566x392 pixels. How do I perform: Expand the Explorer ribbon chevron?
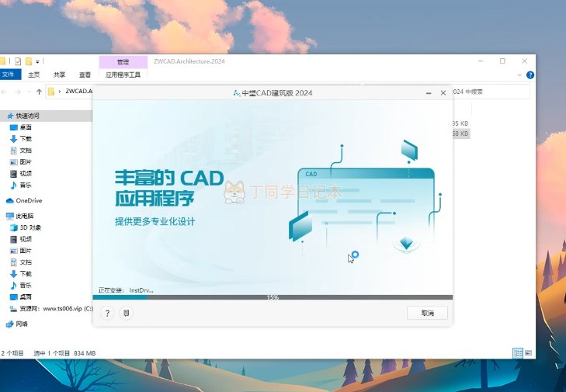click(519, 75)
